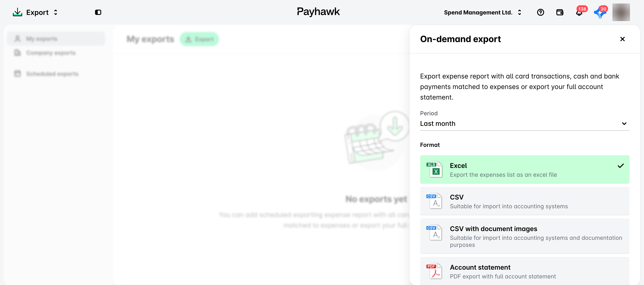Choose Account statement PDF export

pos(524,271)
